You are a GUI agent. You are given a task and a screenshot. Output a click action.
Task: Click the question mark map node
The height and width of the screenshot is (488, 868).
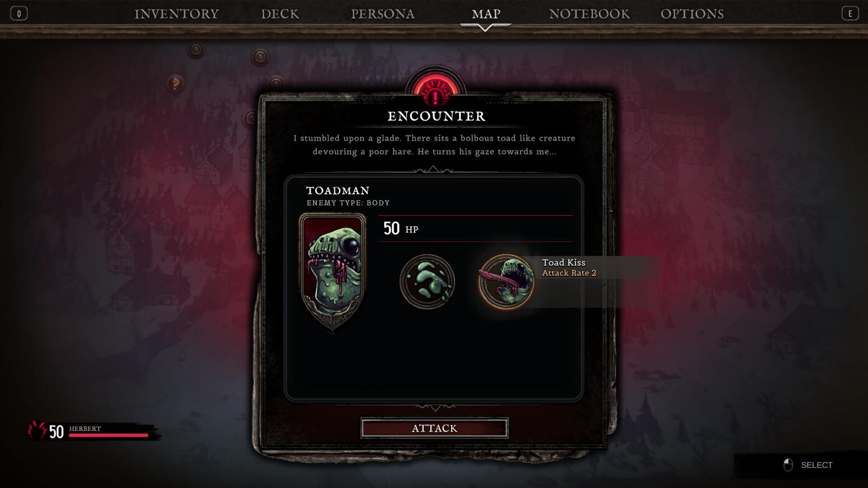[175, 84]
